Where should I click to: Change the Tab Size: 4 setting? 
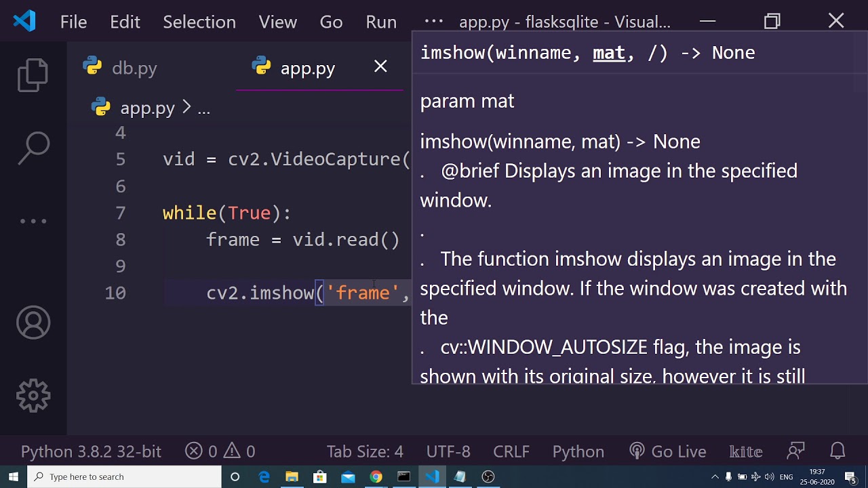pyautogui.click(x=365, y=451)
